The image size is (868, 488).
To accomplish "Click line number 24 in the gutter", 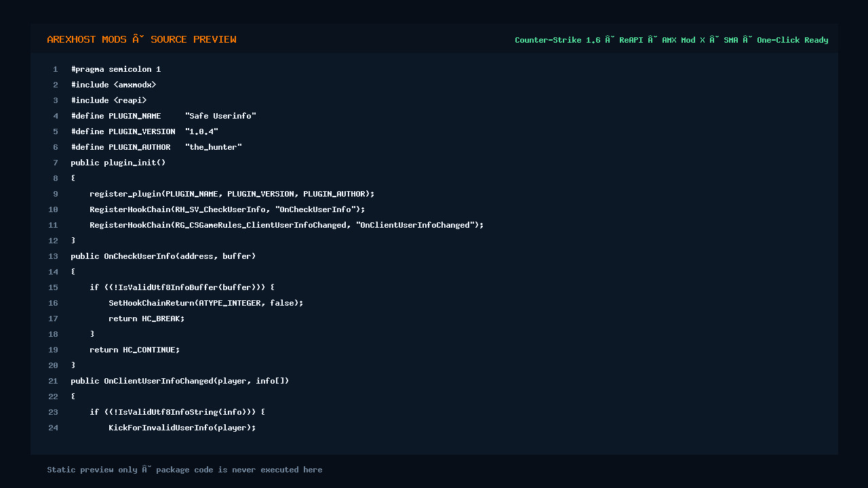I will coord(53,428).
